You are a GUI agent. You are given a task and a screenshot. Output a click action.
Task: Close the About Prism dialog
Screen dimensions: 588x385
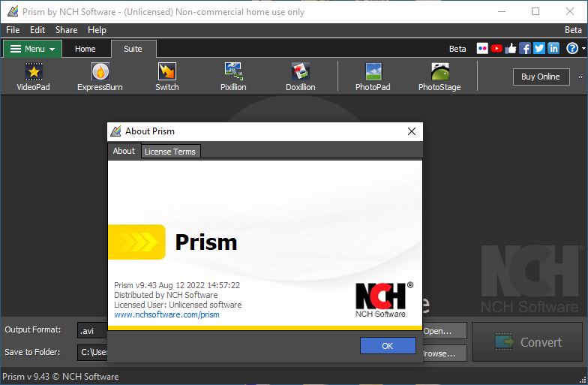(411, 131)
